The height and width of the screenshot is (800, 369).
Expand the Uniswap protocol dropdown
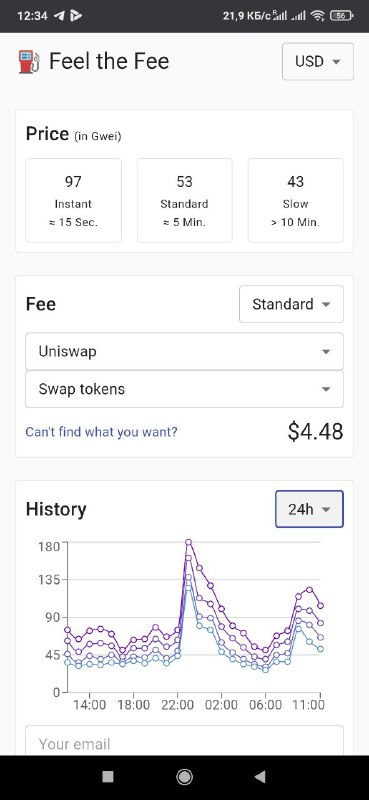tap(184, 352)
